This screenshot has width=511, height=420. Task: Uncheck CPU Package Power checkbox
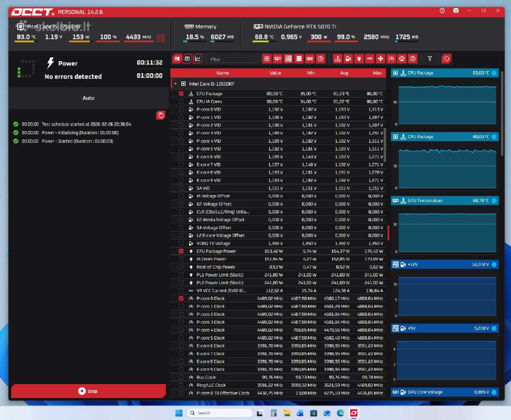click(181, 251)
